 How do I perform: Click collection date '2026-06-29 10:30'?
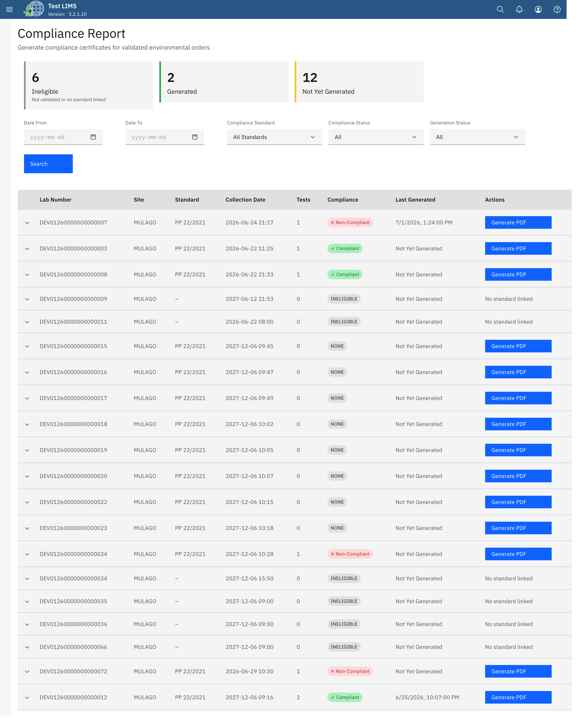(x=249, y=672)
